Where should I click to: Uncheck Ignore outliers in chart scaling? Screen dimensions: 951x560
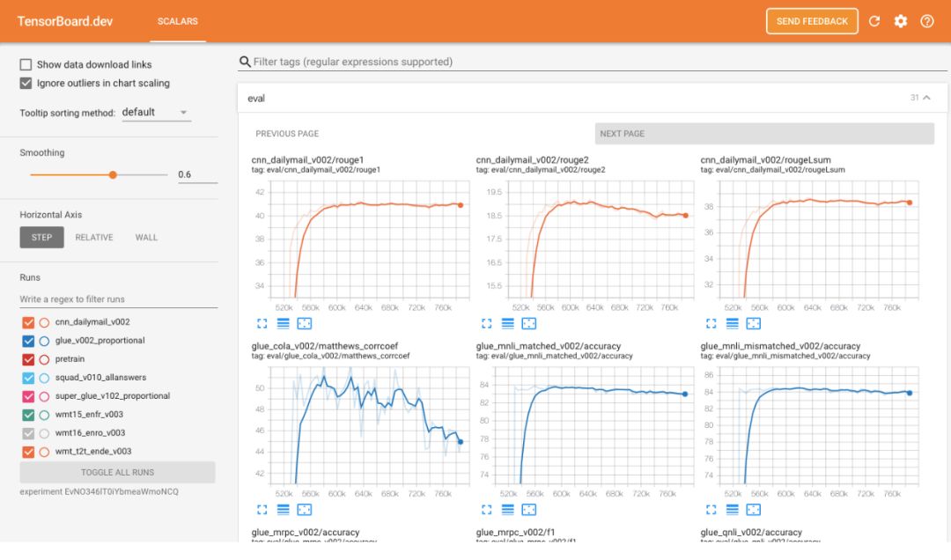click(26, 83)
